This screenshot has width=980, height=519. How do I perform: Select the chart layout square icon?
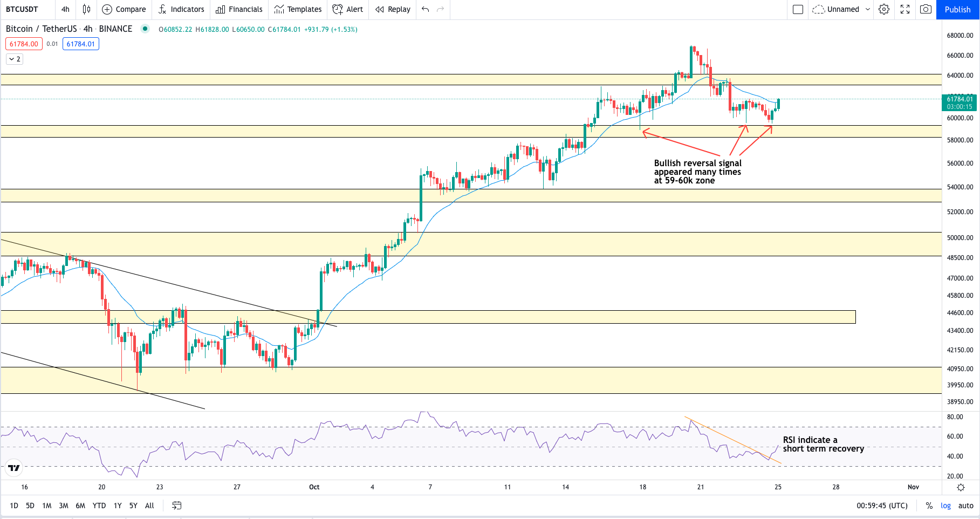798,9
